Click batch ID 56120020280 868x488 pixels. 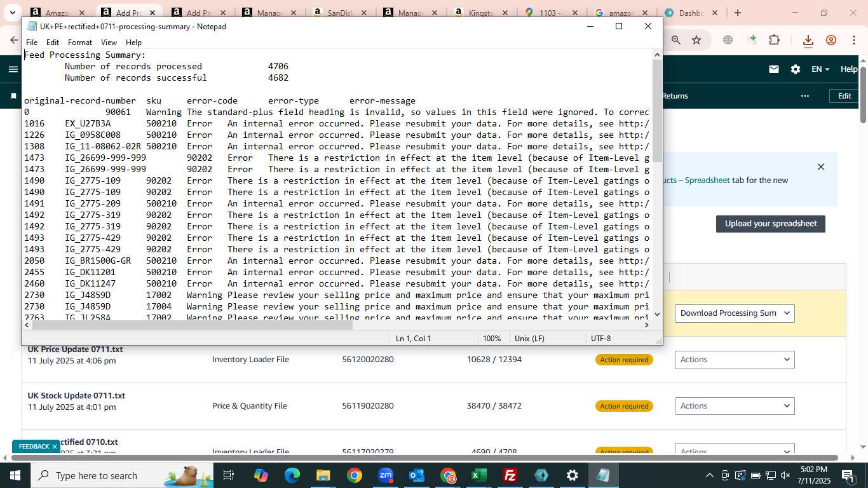(368, 360)
